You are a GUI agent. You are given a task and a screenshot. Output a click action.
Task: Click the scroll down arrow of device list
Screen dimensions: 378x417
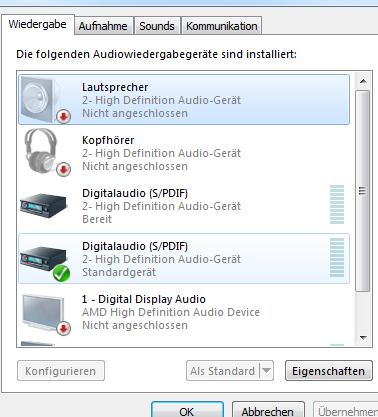363,338
